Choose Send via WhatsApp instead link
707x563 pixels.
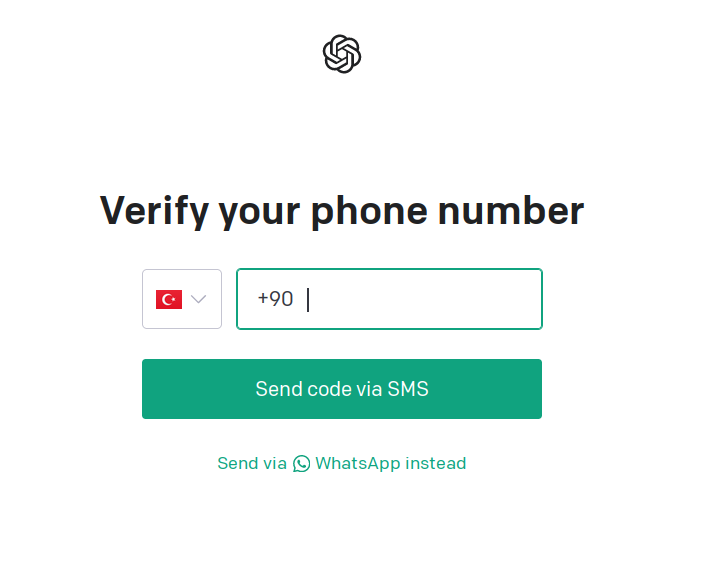point(342,463)
